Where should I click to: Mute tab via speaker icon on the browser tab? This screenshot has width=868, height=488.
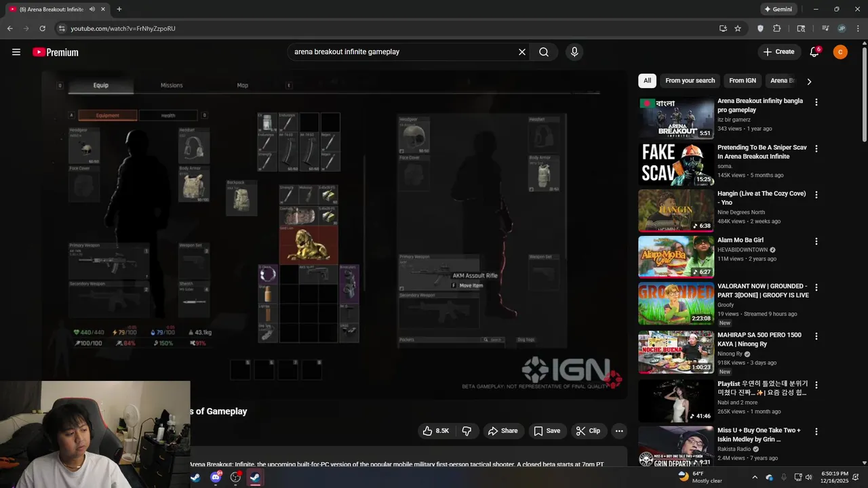(x=92, y=9)
